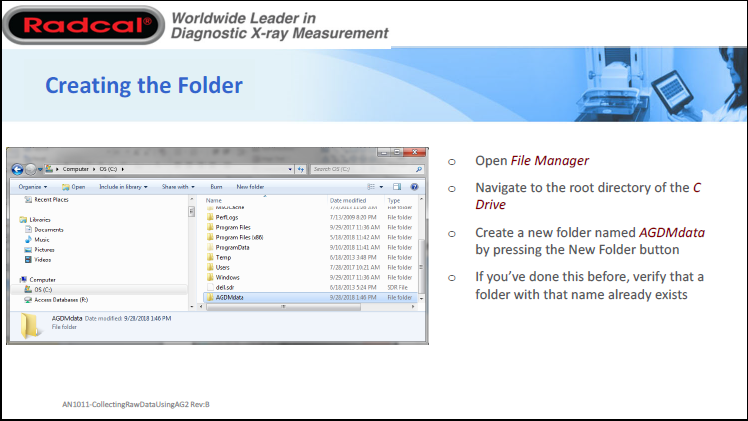Click the address bar location icon

(x=49, y=169)
